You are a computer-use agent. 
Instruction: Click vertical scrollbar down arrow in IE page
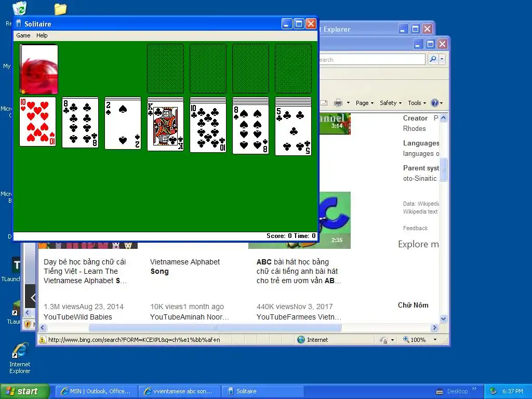(x=444, y=318)
